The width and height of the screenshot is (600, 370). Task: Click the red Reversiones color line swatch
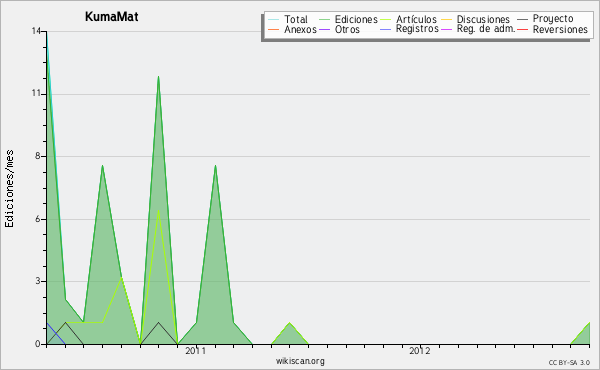tap(523, 29)
